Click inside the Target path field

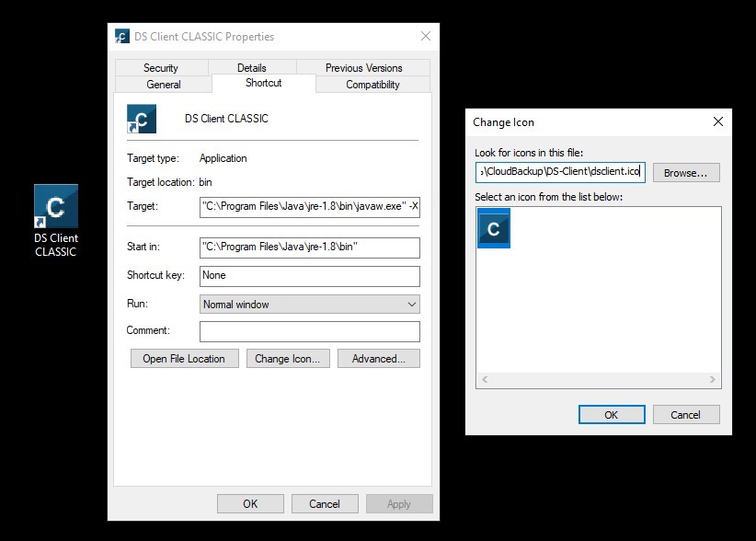pyautogui.click(x=309, y=207)
